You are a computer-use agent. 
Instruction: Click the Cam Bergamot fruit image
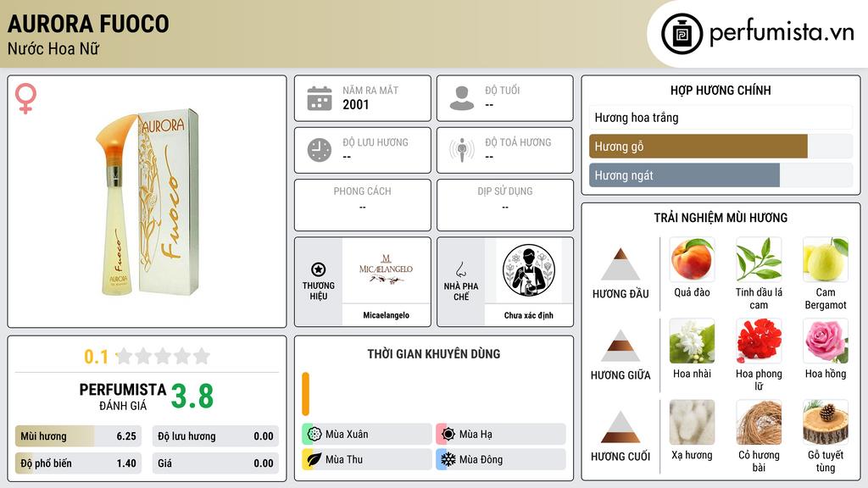point(826,259)
